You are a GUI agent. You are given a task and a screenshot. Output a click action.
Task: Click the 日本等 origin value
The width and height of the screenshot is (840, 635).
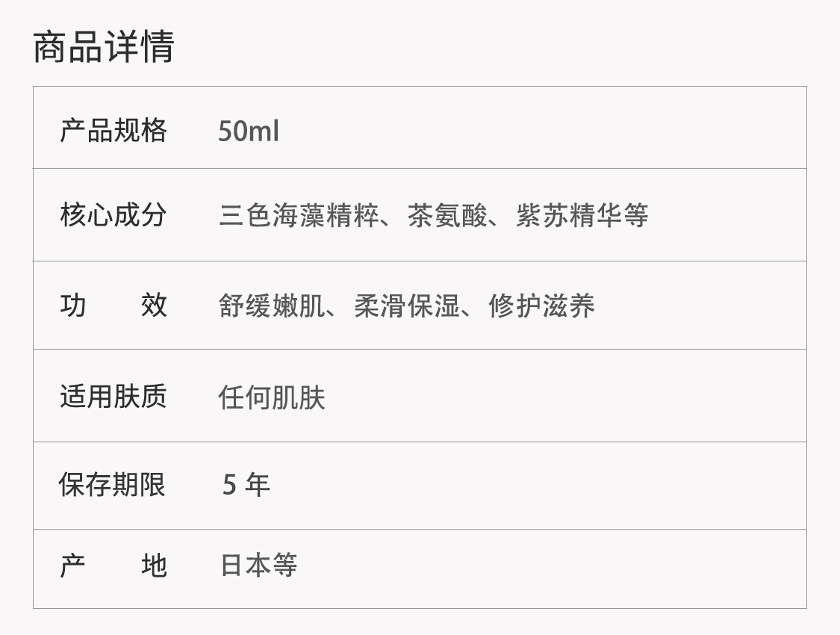(x=258, y=566)
